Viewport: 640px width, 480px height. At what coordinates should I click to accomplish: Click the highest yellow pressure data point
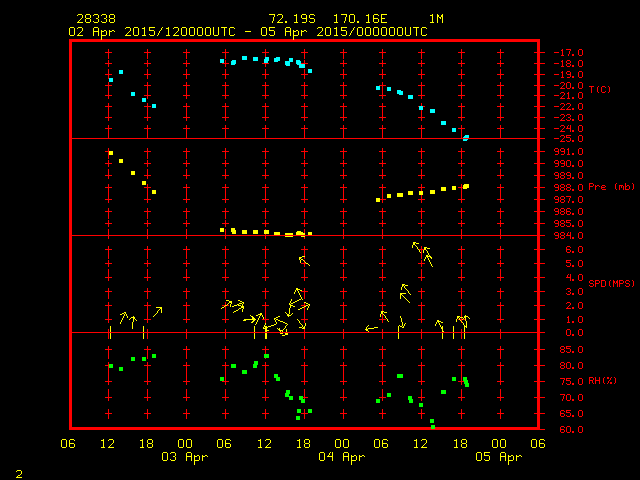(110, 153)
